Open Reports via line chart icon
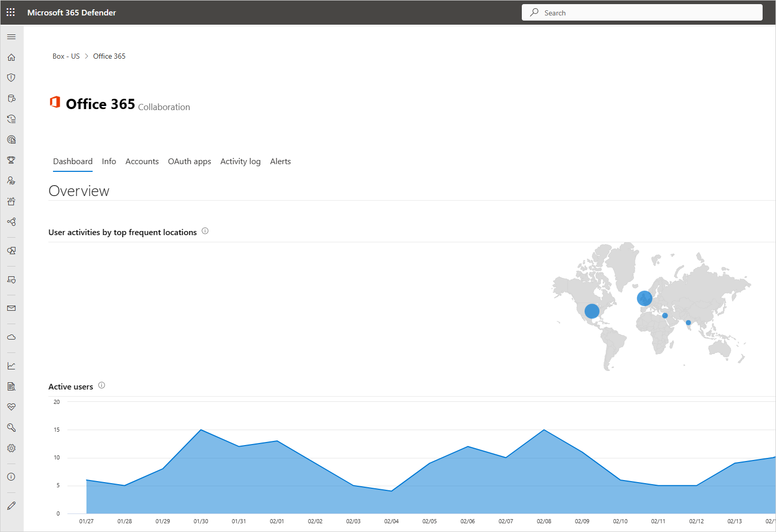Viewport: 776px width, 532px height. pos(11,365)
